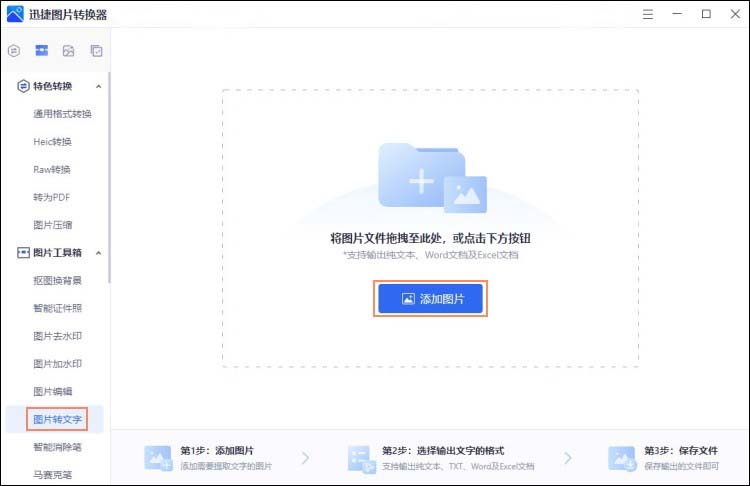Select the checklist copy icon in sidebar toolbar
750x486 pixels.
tap(96, 50)
